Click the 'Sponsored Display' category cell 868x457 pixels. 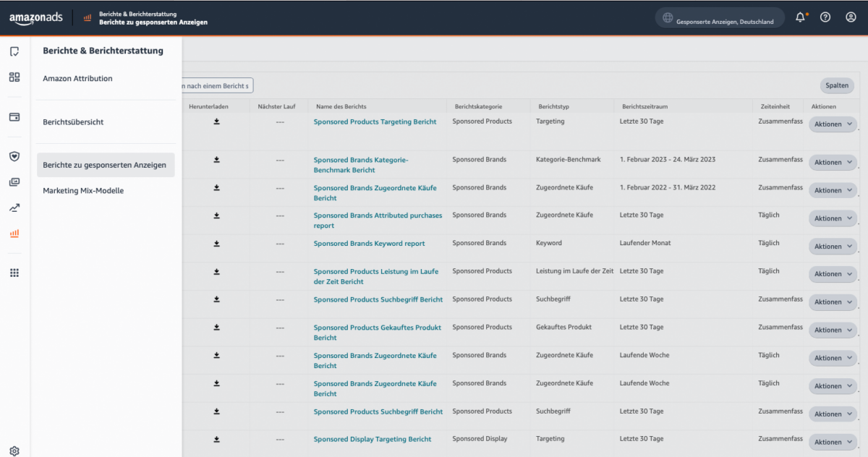480,439
